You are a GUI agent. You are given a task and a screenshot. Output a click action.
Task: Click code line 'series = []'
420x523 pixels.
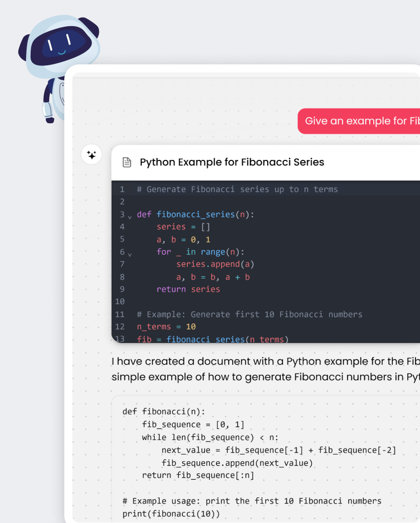pyautogui.click(x=183, y=227)
